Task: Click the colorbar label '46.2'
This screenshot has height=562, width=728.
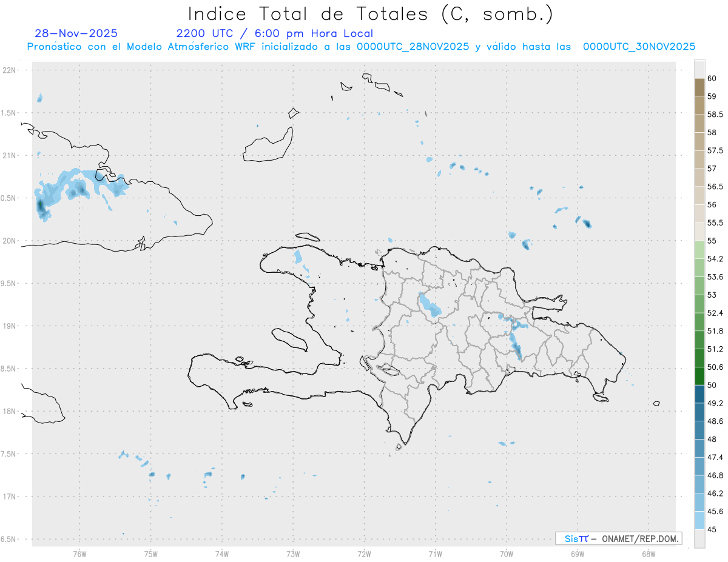Action: [x=715, y=493]
